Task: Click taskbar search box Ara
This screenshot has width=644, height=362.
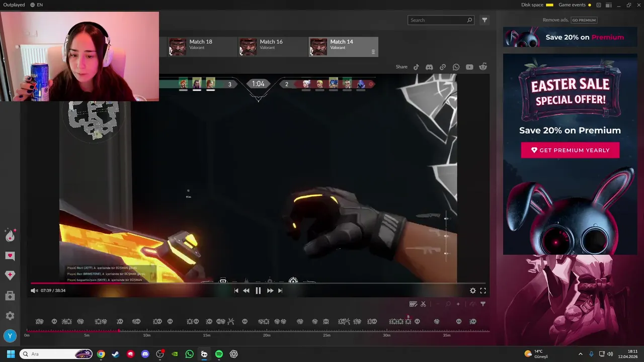Action: tap(56, 354)
